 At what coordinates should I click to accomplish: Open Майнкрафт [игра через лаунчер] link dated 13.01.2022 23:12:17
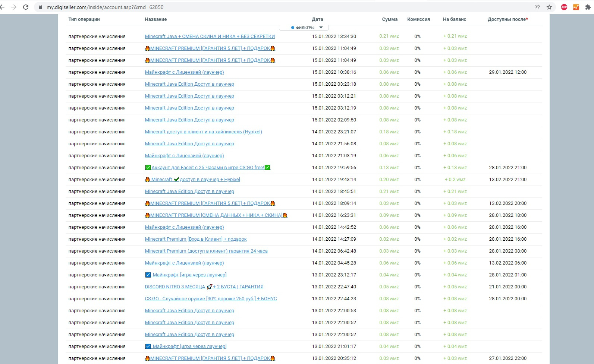point(186,275)
